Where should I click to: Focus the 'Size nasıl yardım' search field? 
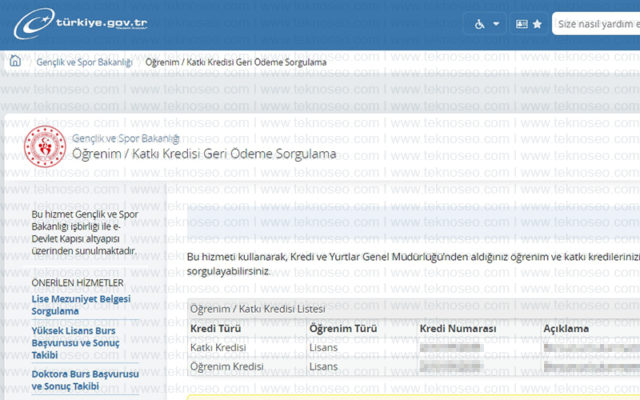pyautogui.click(x=596, y=24)
